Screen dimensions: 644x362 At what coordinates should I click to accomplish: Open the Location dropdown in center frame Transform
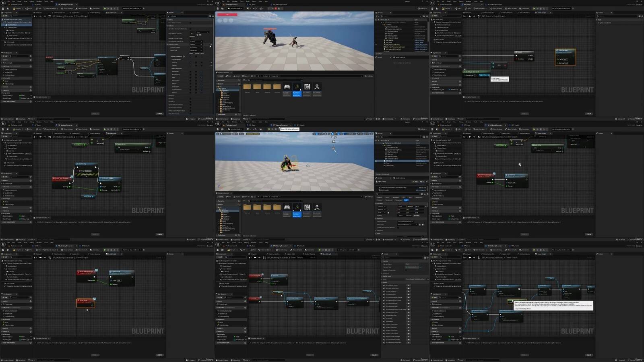(381, 207)
